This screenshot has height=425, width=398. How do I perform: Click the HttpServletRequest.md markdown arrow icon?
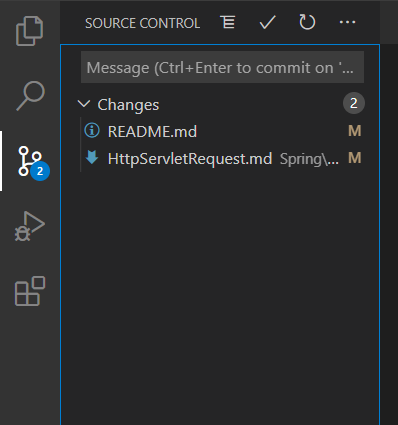92,157
